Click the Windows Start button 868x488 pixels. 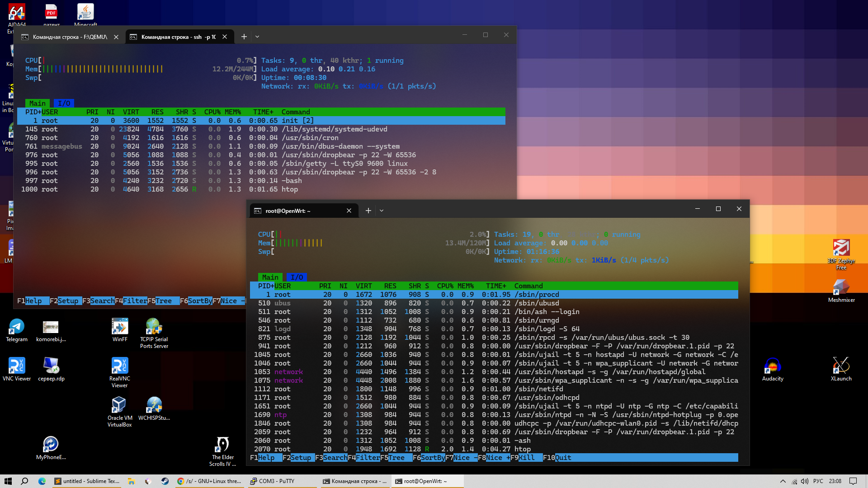click(x=8, y=481)
